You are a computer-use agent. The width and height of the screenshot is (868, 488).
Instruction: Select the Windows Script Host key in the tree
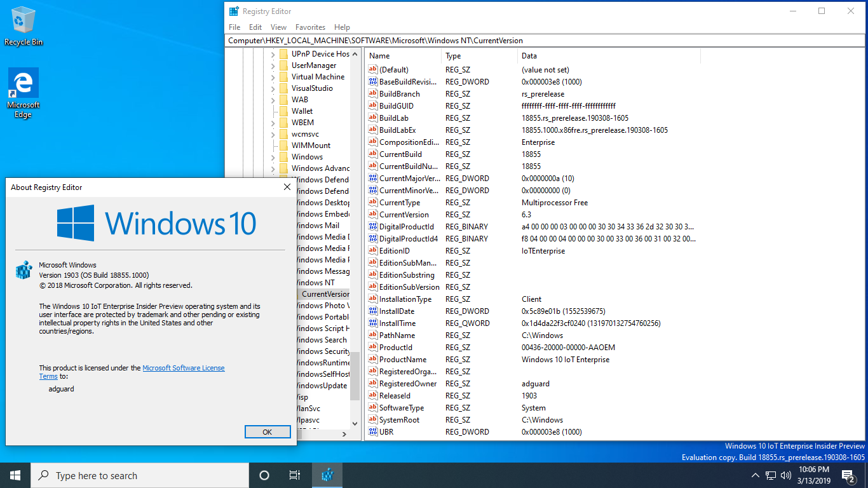click(x=323, y=329)
